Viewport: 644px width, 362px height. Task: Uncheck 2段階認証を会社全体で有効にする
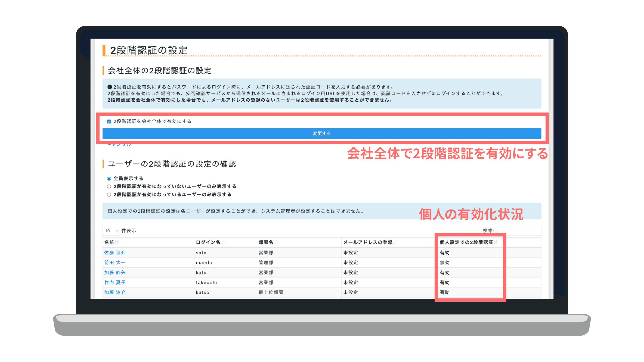pos(109,121)
